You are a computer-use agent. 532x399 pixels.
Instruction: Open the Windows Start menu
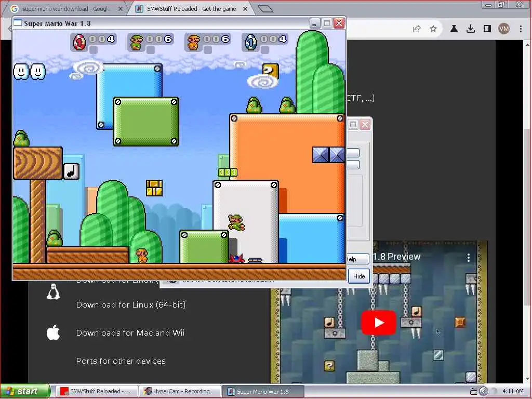click(24, 392)
